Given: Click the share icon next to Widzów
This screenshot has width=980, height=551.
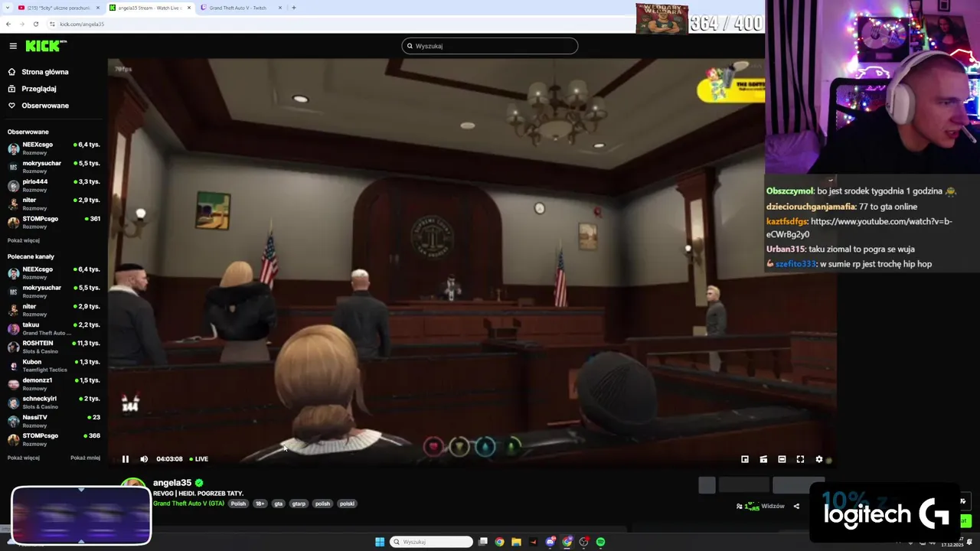Looking at the screenshot, I should point(796,506).
